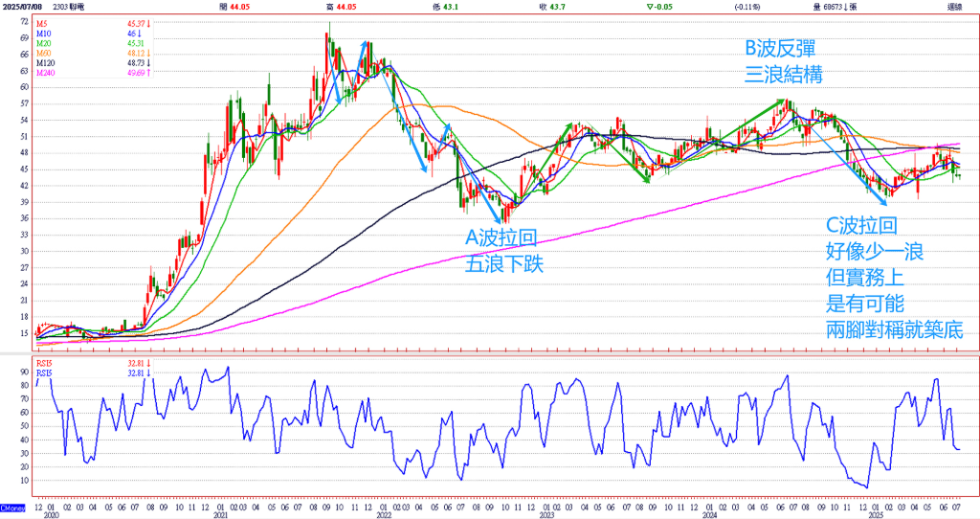Select the M120 moving average legend

[47, 63]
